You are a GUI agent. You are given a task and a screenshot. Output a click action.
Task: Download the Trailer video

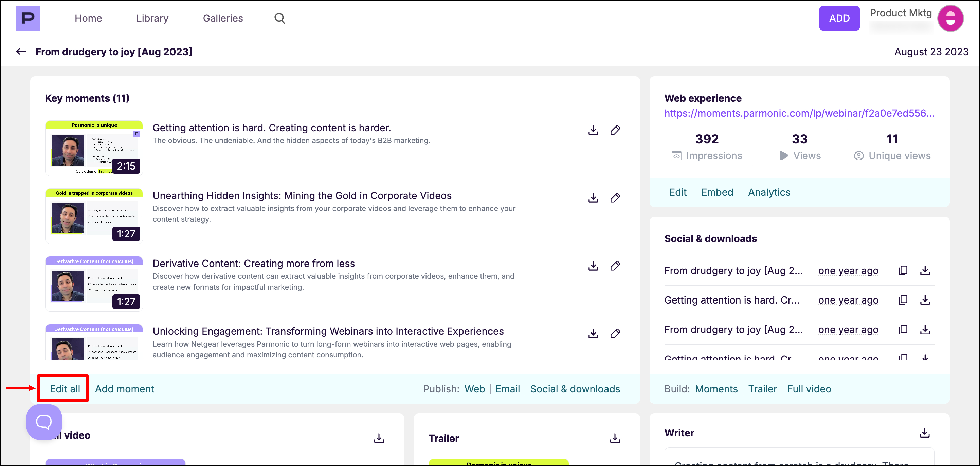point(615,438)
